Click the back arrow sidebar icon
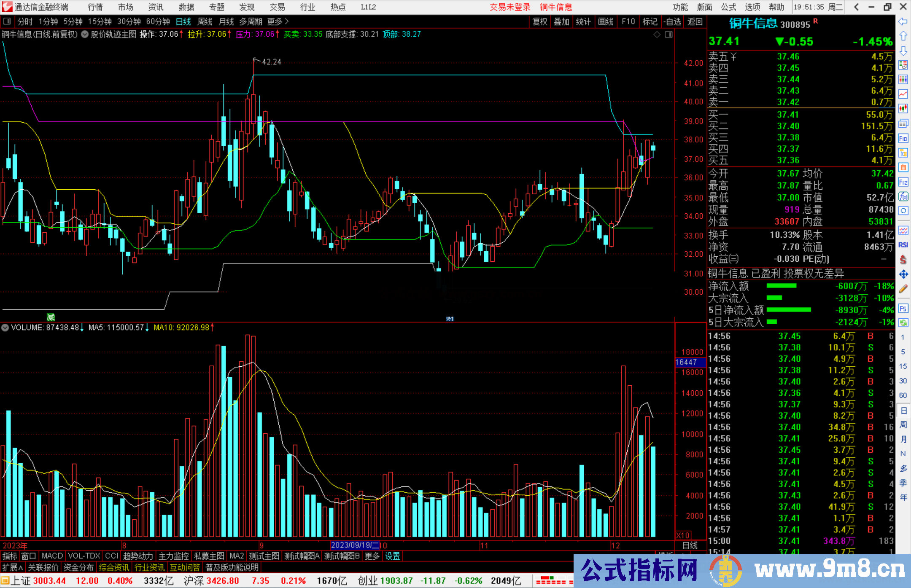Viewport: 911px width, 588px height. pos(903,21)
